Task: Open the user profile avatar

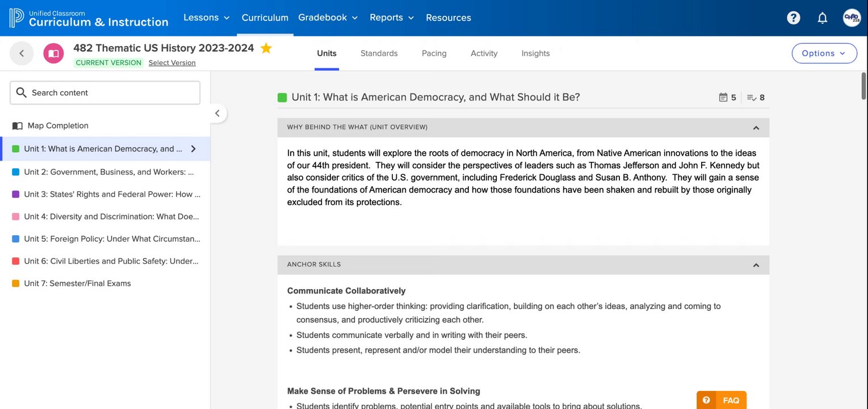Action: (852, 18)
